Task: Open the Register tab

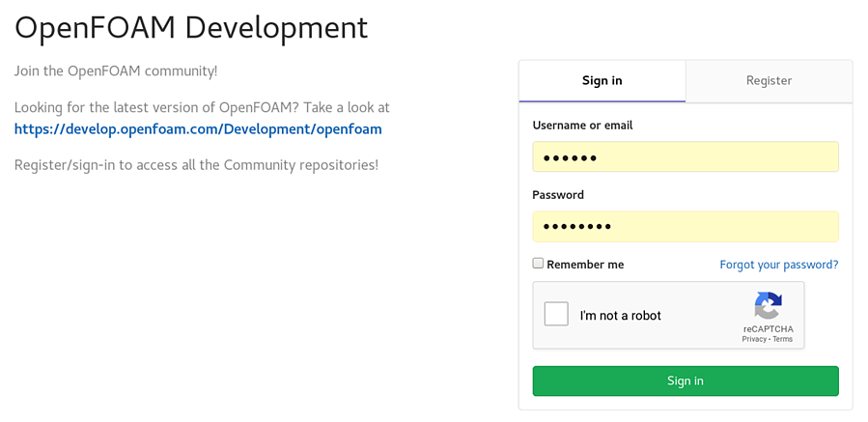Action: [769, 81]
